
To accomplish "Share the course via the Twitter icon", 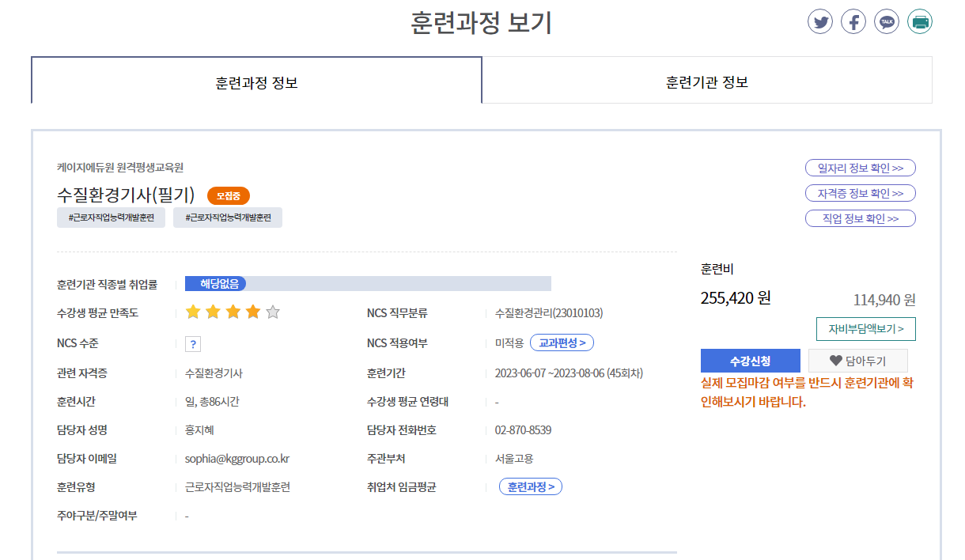I will coord(820,21).
